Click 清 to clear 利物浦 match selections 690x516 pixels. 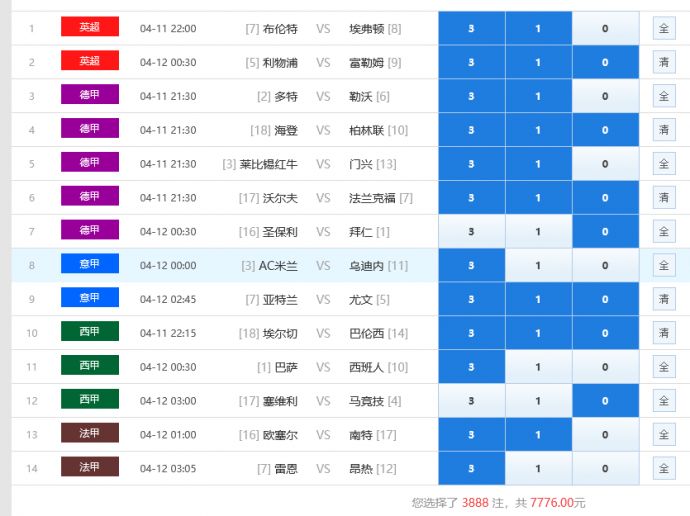664,62
